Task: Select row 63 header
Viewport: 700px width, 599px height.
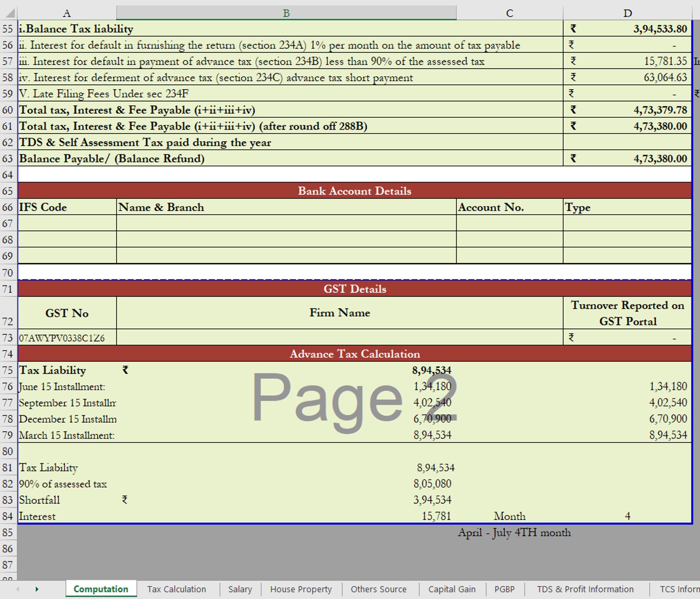Action: (8, 159)
